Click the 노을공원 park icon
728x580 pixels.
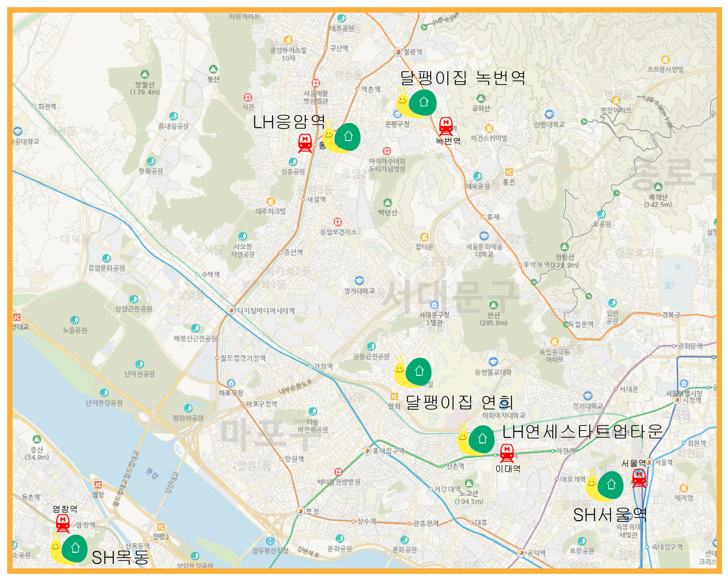pyautogui.click(x=75, y=320)
